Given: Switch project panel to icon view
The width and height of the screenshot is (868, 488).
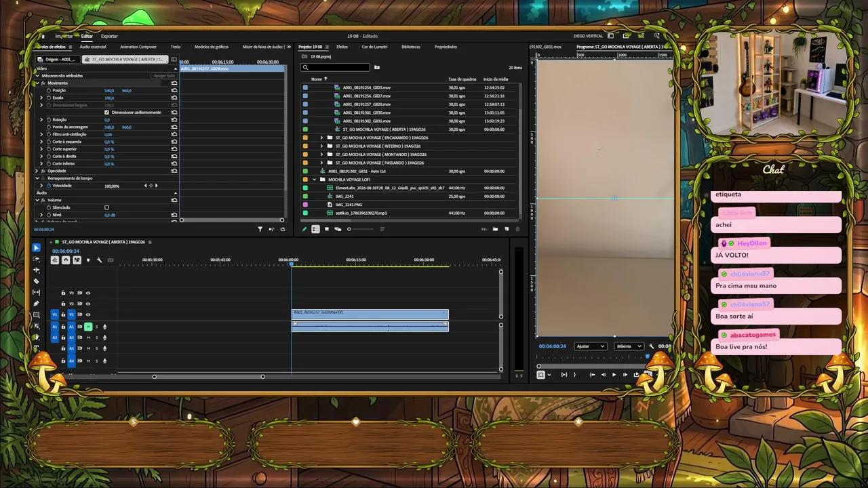Looking at the screenshot, I should point(327,229).
